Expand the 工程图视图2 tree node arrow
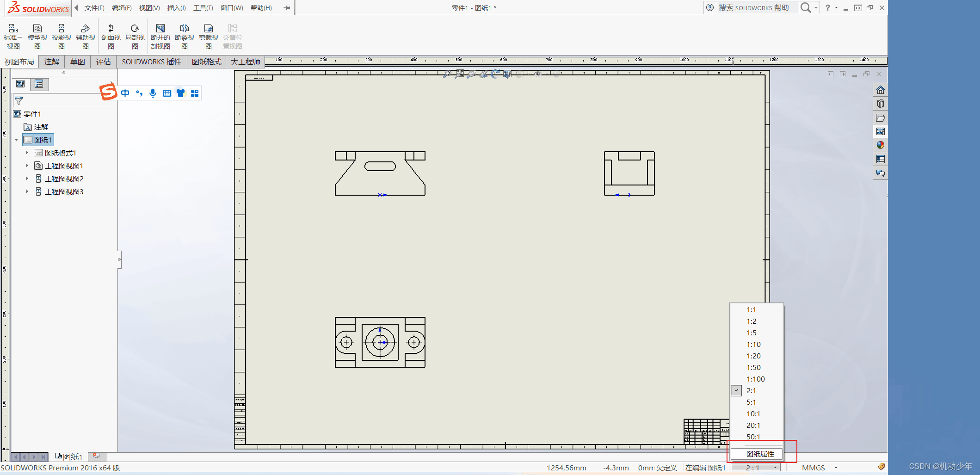The height and width of the screenshot is (475, 980). (x=27, y=179)
